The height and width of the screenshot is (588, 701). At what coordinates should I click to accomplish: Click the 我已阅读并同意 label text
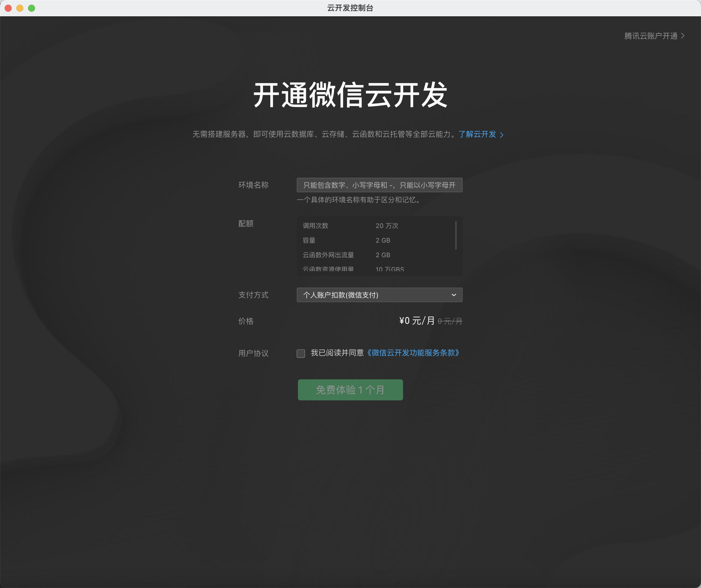pyautogui.click(x=337, y=353)
